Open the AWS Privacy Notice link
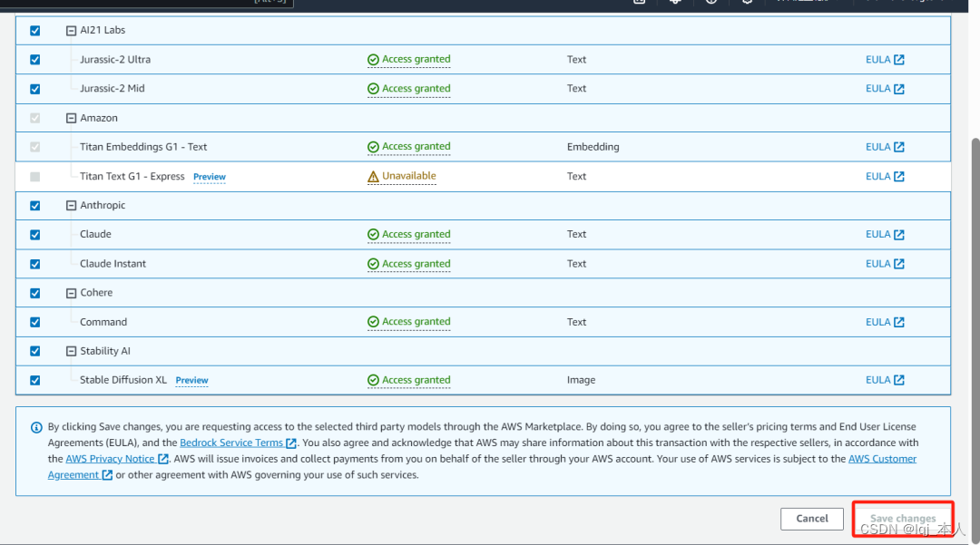 (117, 459)
